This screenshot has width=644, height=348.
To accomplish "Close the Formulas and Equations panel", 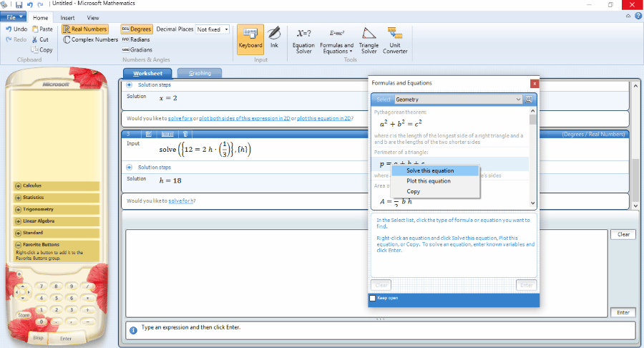I will point(535,83).
